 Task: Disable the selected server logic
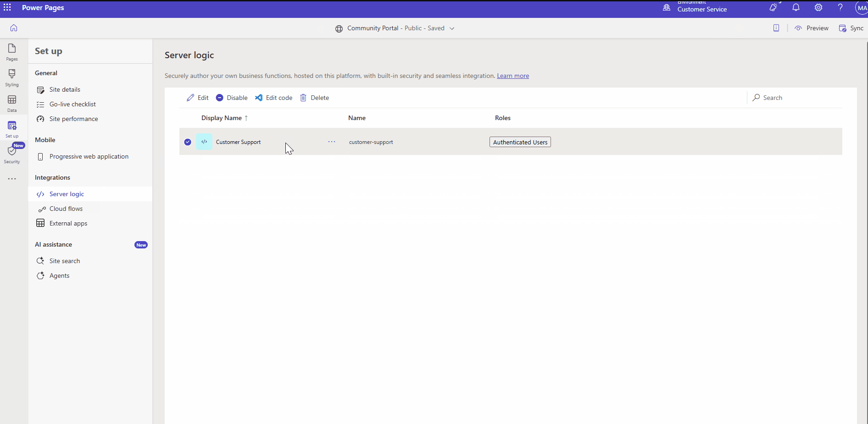click(232, 98)
